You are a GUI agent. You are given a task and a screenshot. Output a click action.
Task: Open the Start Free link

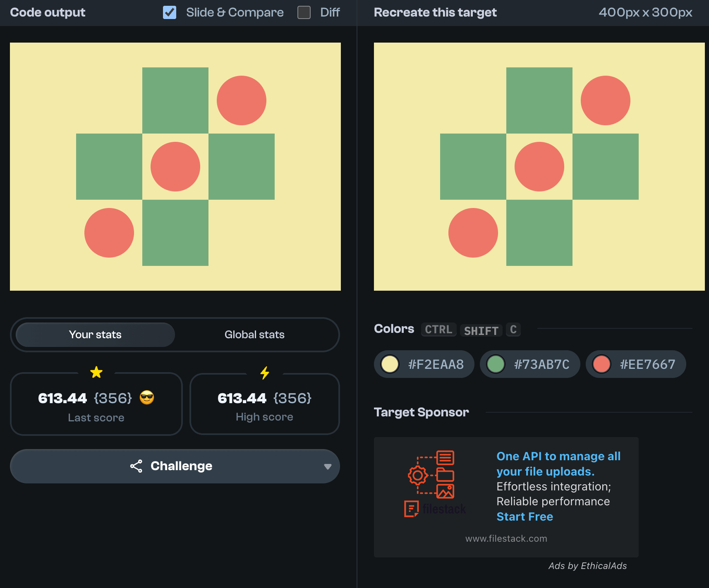click(525, 516)
